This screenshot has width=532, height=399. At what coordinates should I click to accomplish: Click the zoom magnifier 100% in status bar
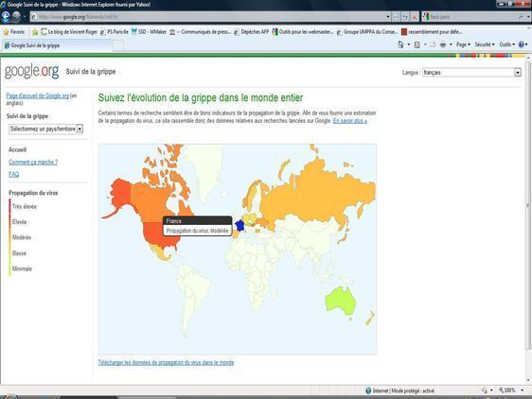[506, 390]
